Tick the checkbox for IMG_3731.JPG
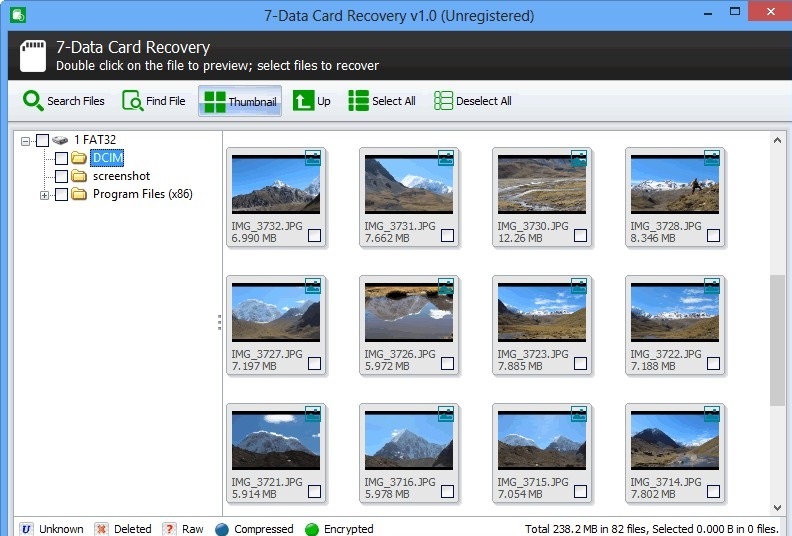This screenshot has width=792, height=536. point(447,235)
